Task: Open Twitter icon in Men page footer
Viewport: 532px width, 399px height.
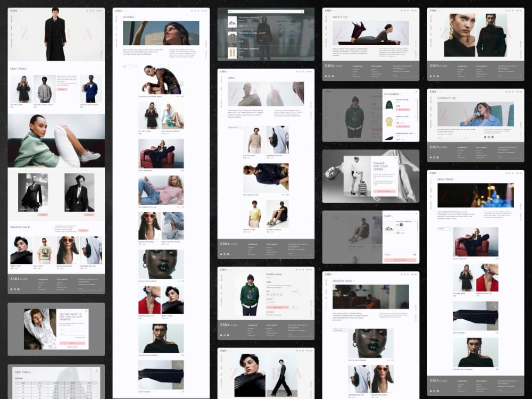Action: pyautogui.click(x=221, y=254)
